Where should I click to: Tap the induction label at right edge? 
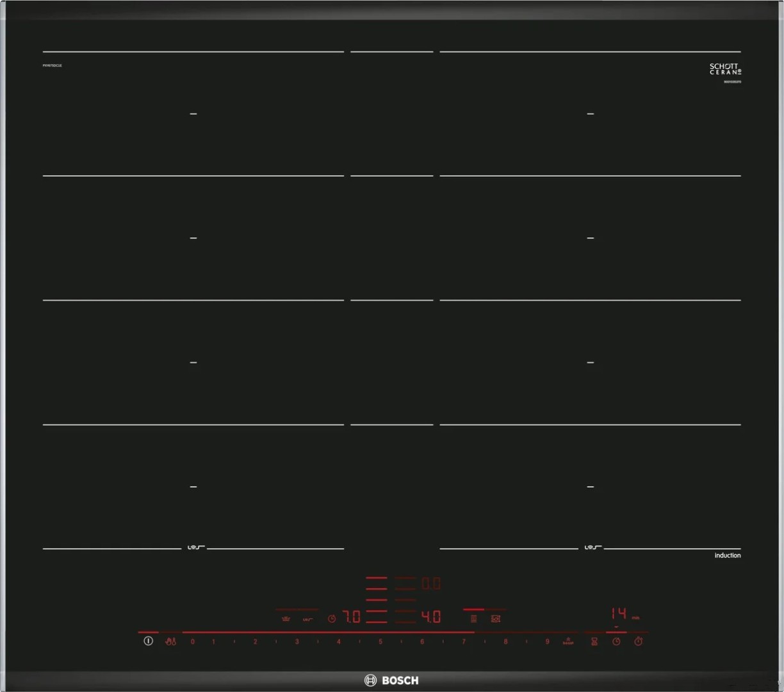click(727, 556)
